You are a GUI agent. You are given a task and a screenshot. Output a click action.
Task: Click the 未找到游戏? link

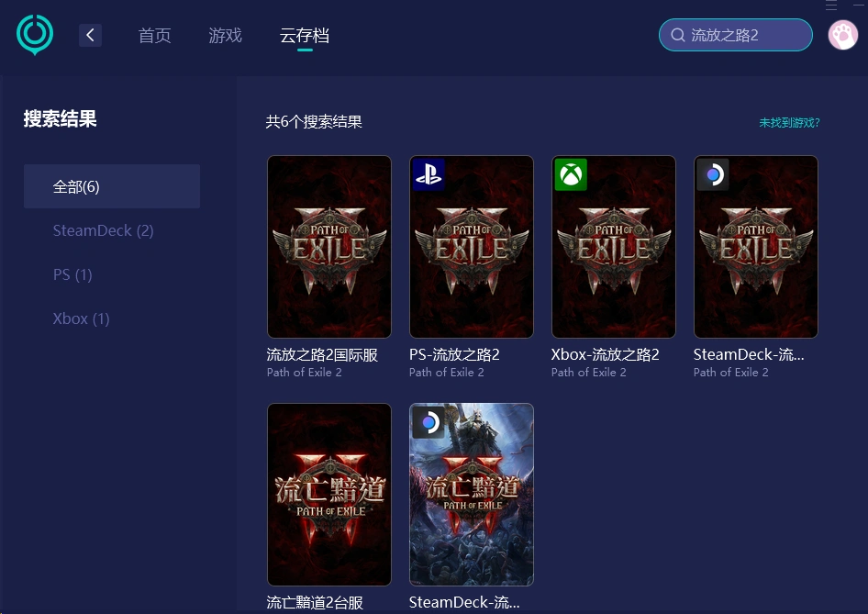coord(788,122)
